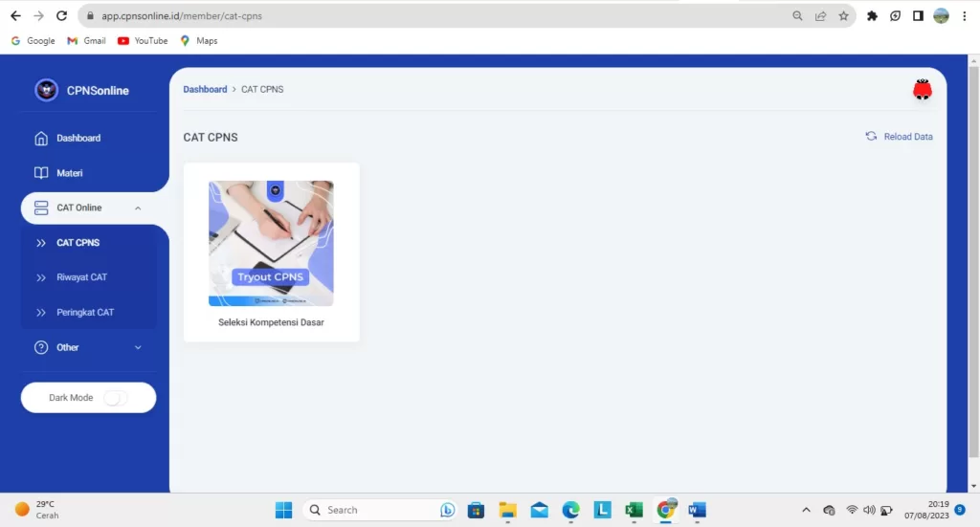Select Peringkat CAT in the sidebar
This screenshot has height=527, width=980.
[84, 312]
